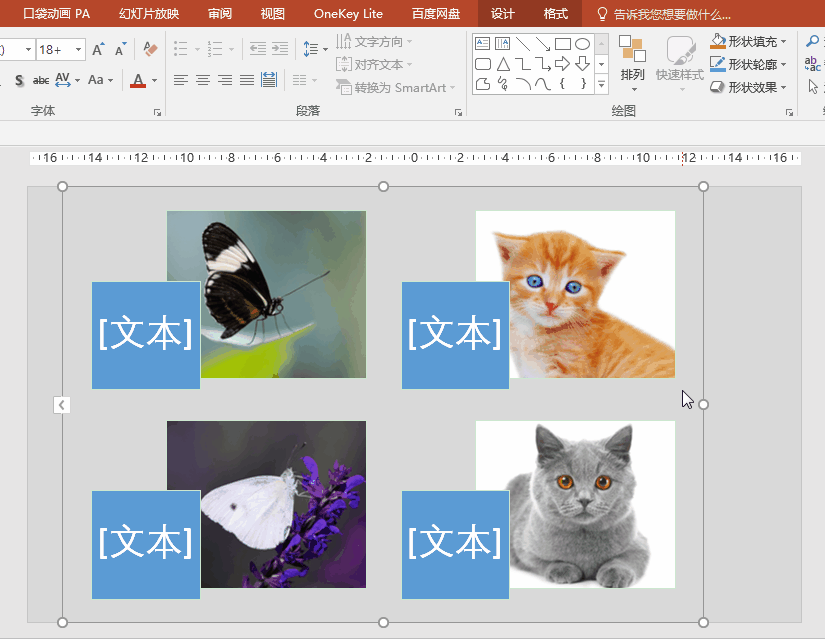
Task: Open the font size combo box dropdown
Action: [x=77, y=49]
